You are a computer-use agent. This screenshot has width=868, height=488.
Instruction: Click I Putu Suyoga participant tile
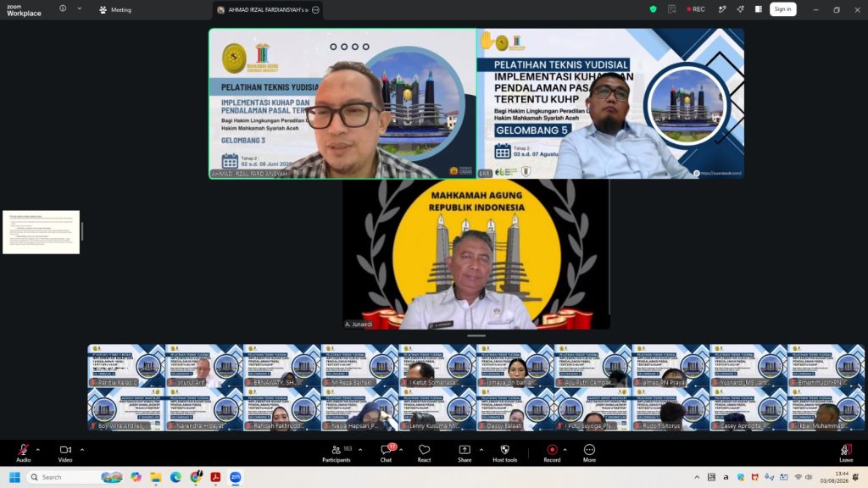(593, 409)
